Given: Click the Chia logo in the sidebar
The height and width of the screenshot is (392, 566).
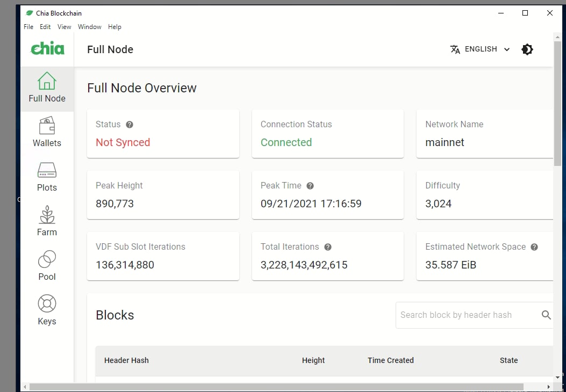Looking at the screenshot, I should (x=48, y=49).
